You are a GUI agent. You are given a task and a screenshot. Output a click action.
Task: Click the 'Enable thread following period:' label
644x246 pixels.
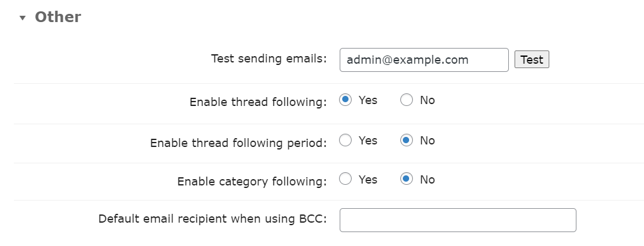238,143
